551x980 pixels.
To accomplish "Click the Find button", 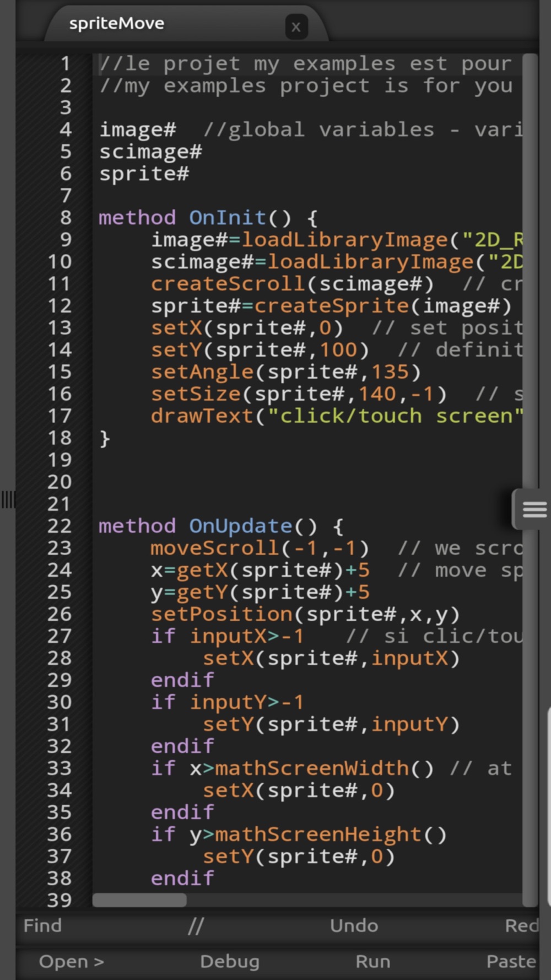I will (42, 926).
